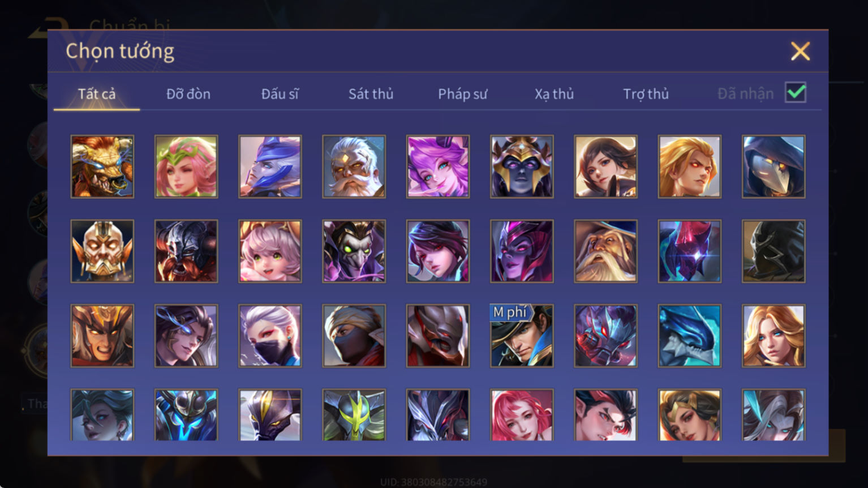The height and width of the screenshot is (488, 868).
Task: Filter heroes by 'Sát thủ' tab
Action: pyautogui.click(x=371, y=94)
